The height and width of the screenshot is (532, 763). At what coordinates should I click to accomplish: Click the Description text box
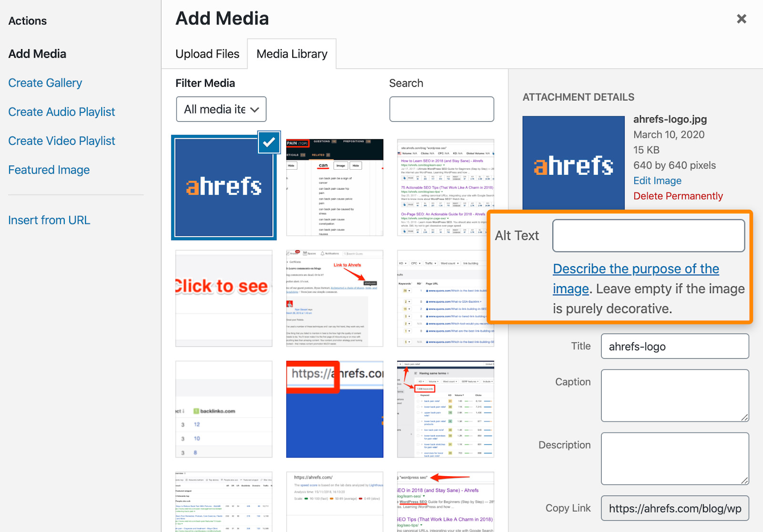[x=674, y=458]
